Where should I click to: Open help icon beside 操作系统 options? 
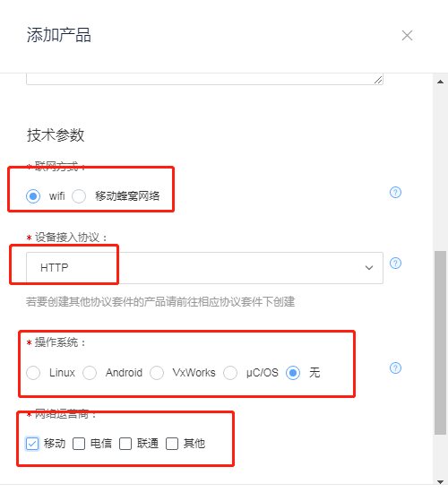coord(395,368)
